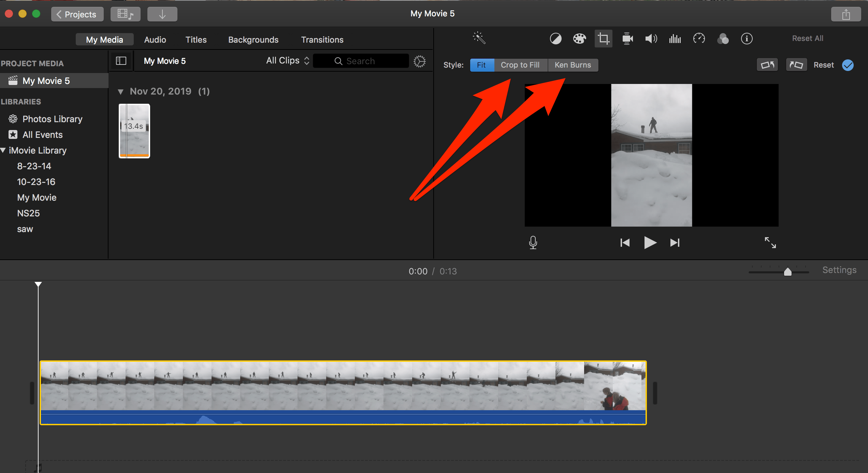This screenshot has height=473, width=868.
Task: Go back to Projects
Action: coord(77,14)
